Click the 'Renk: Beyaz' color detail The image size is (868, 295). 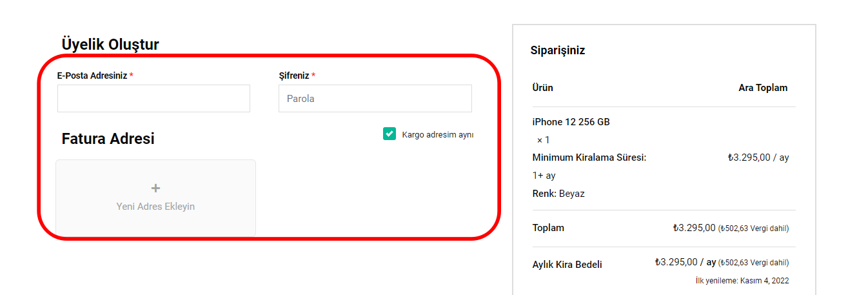[558, 194]
